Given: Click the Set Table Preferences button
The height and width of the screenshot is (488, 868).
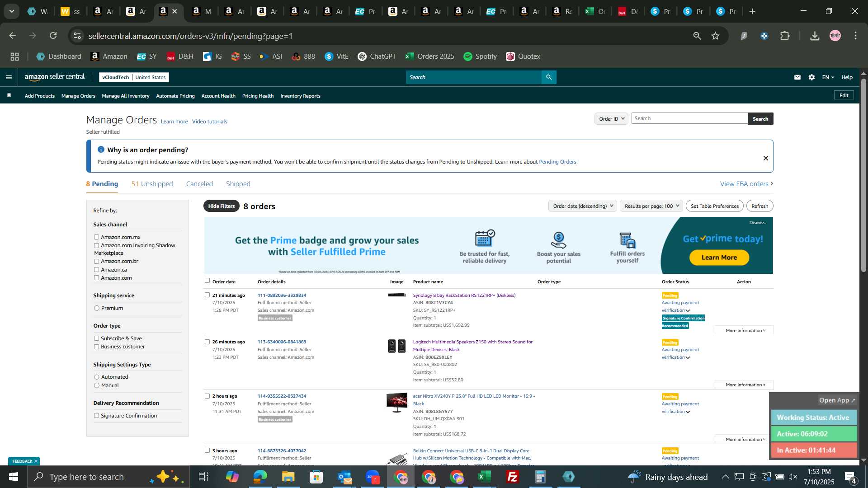Looking at the screenshot, I should coord(715,206).
